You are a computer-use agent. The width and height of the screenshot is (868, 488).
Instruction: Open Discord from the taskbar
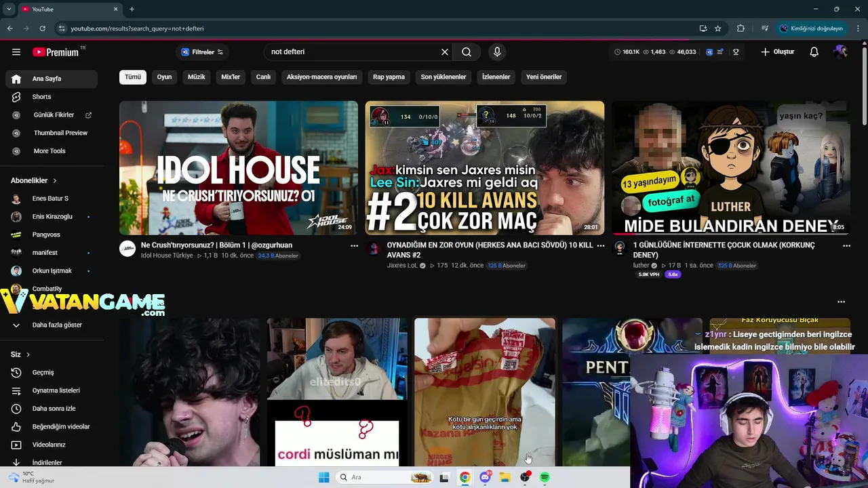(485, 477)
